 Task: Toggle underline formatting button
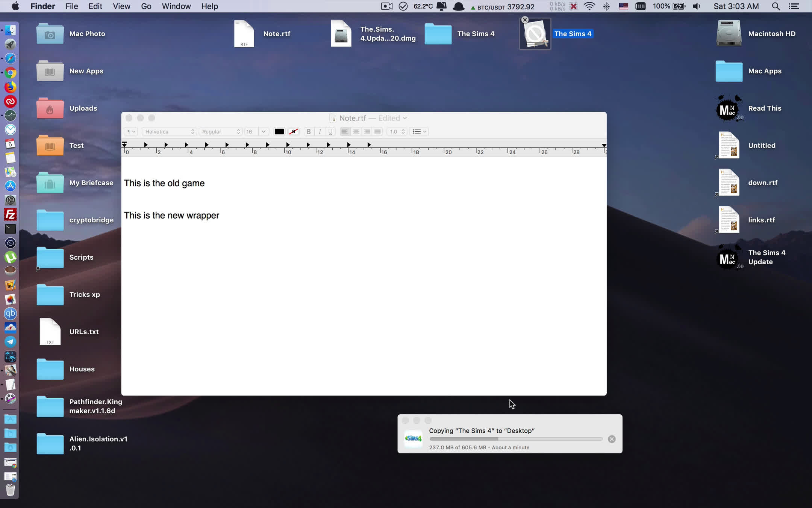tap(330, 132)
